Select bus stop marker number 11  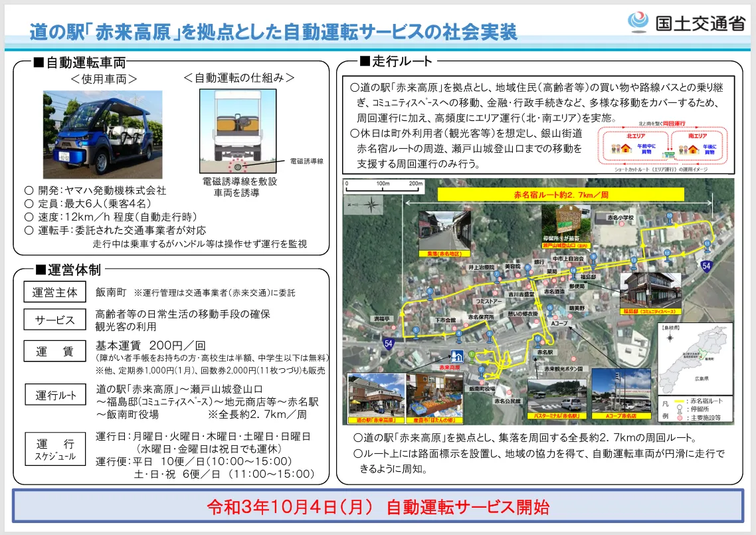[x=708, y=245]
